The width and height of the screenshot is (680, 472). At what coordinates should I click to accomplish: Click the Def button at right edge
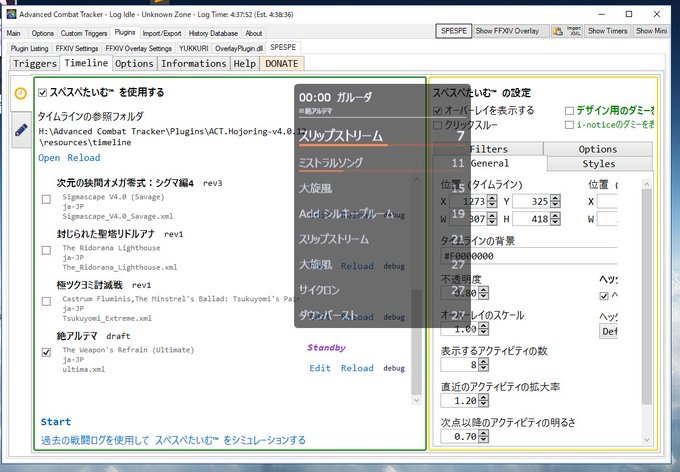[x=609, y=331]
